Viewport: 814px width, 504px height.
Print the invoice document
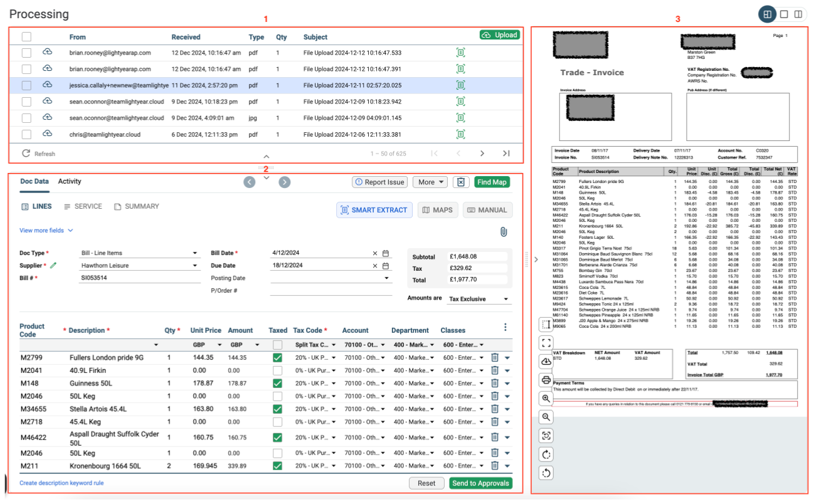tap(546, 380)
